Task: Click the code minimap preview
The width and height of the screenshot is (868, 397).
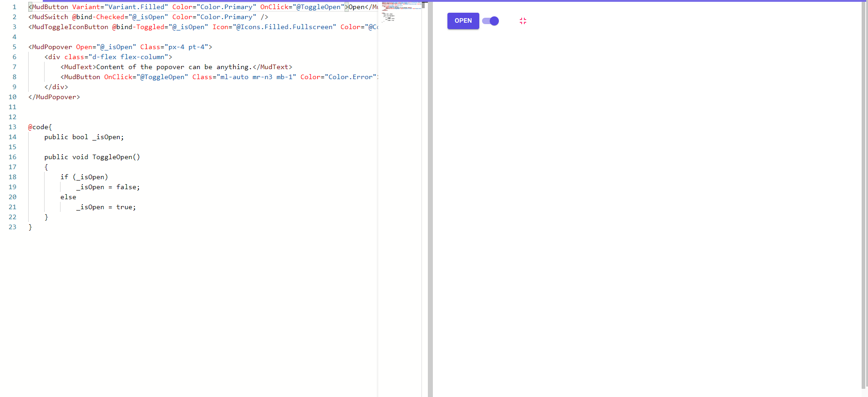Action: (401, 11)
